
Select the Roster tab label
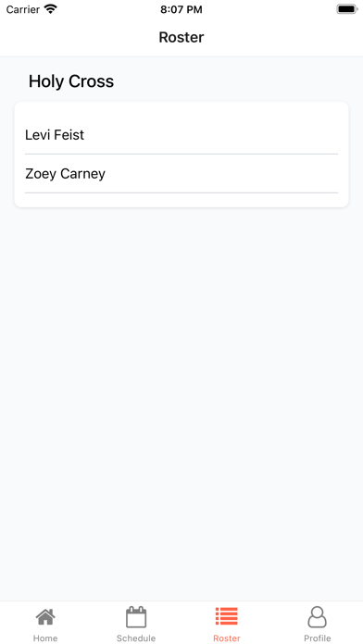(227, 638)
